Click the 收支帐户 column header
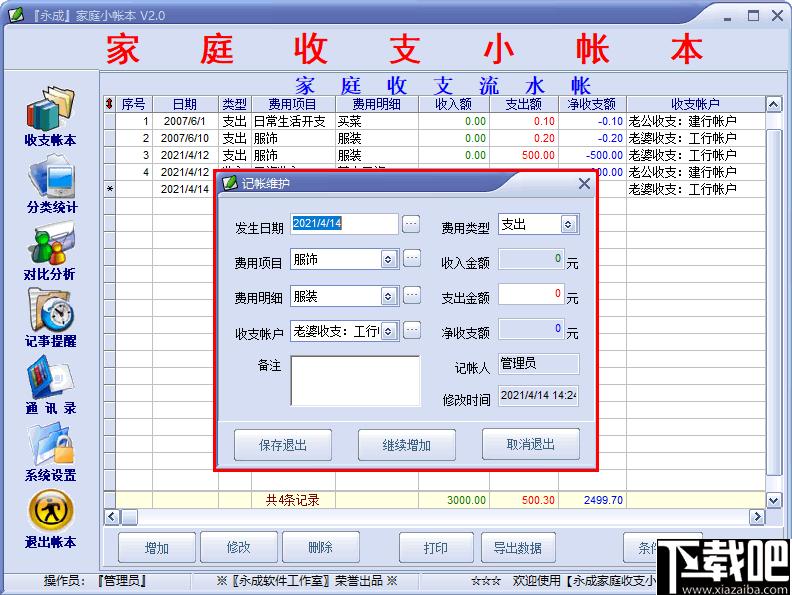 pyautogui.click(x=696, y=104)
